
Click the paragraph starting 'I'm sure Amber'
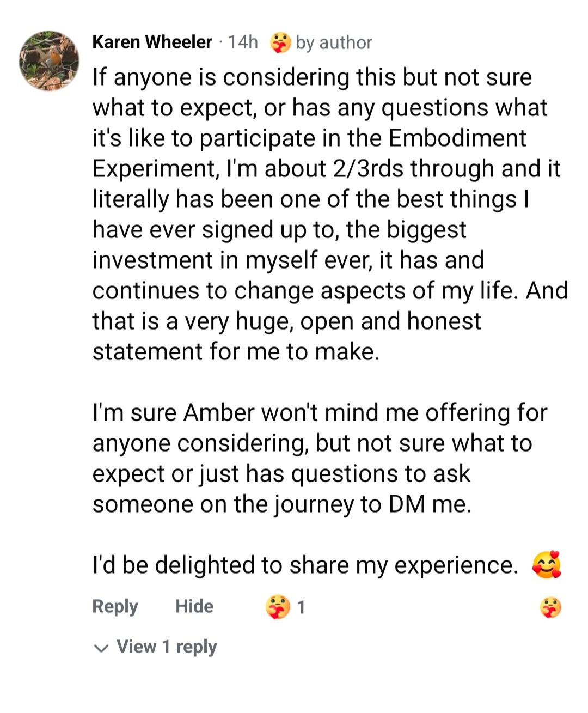tap(320, 458)
